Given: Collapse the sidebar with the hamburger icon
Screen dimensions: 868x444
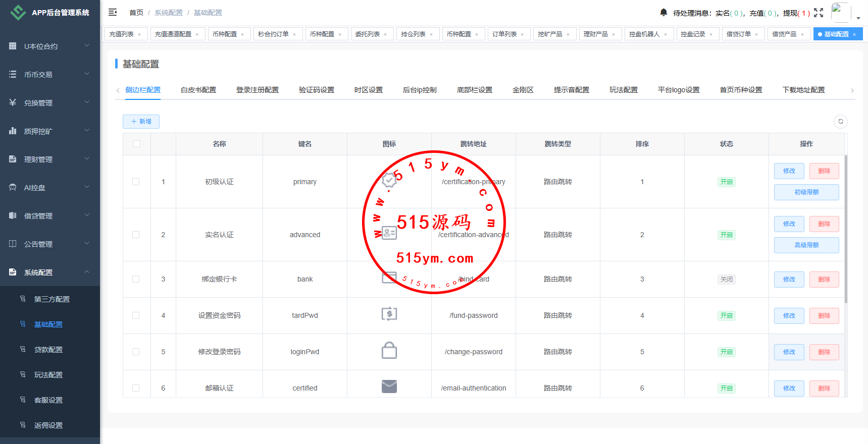Looking at the screenshot, I should click(x=113, y=12).
